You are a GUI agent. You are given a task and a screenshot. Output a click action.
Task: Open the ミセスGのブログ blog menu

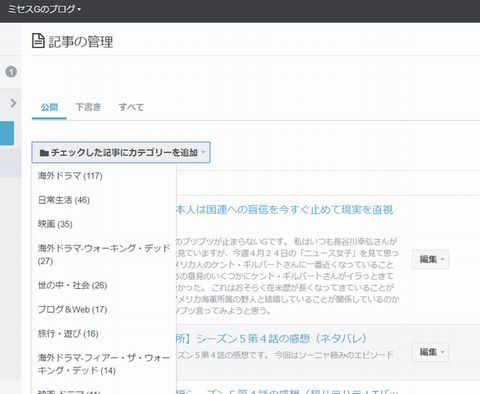pos(44,9)
